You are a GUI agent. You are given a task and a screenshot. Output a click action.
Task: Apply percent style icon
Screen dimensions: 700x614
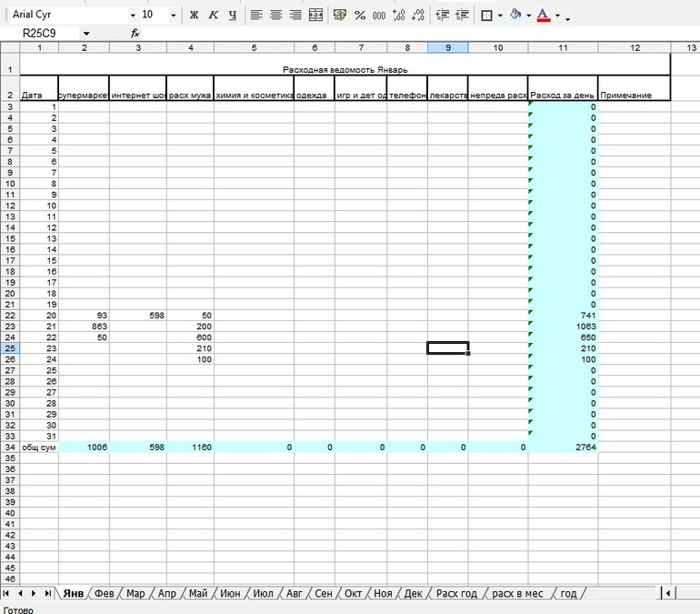pos(360,15)
